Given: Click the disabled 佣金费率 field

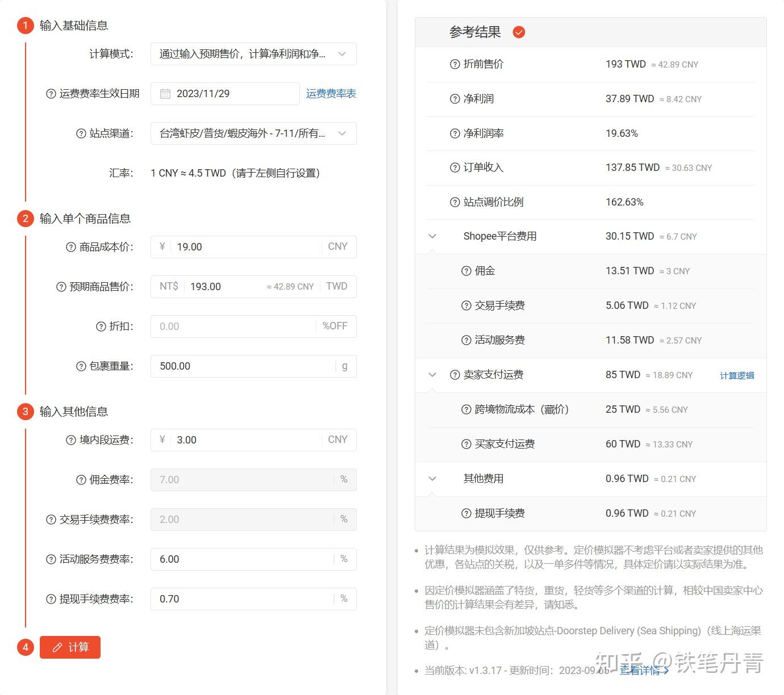Looking at the screenshot, I should [x=253, y=480].
